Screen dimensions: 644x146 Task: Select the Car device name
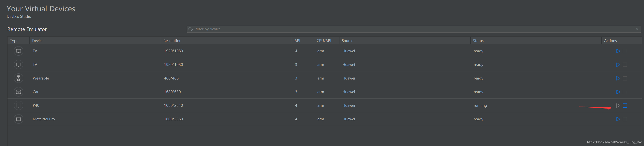click(36, 92)
